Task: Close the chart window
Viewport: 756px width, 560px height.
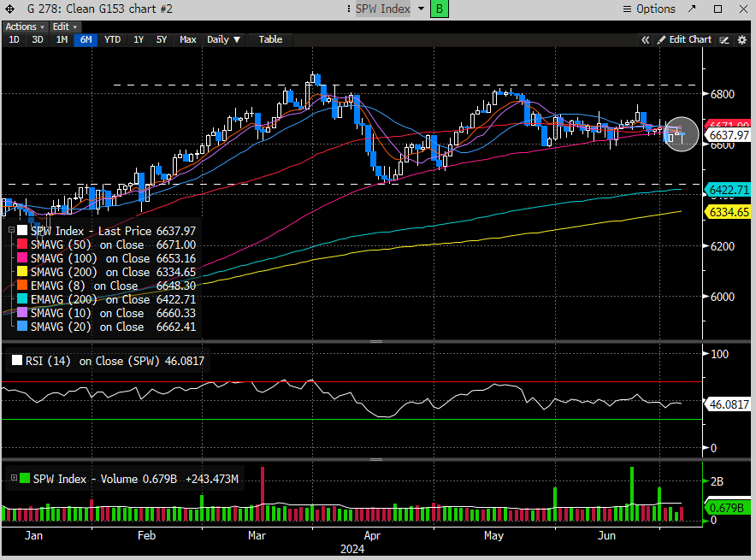Action: pos(743,9)
